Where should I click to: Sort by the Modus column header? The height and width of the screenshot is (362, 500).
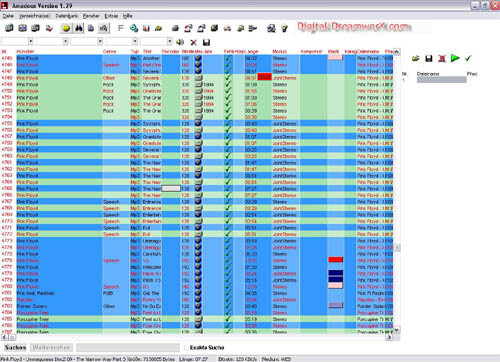279,51
